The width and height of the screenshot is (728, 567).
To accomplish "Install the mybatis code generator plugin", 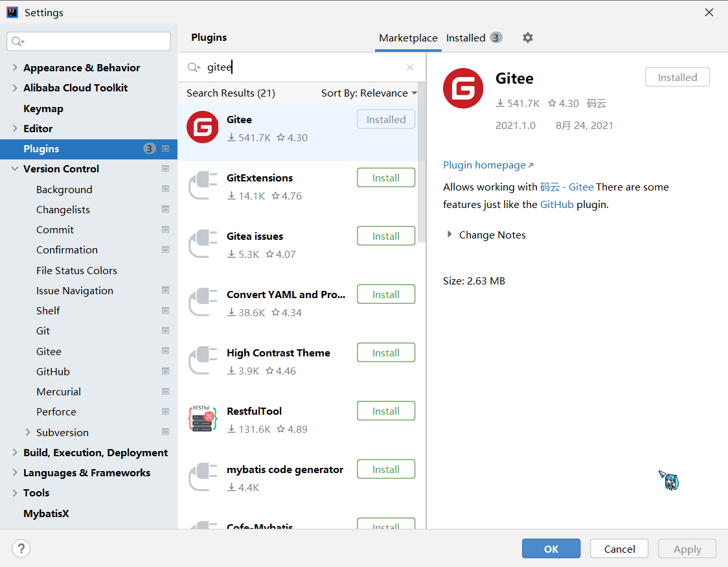I will 386,470.
